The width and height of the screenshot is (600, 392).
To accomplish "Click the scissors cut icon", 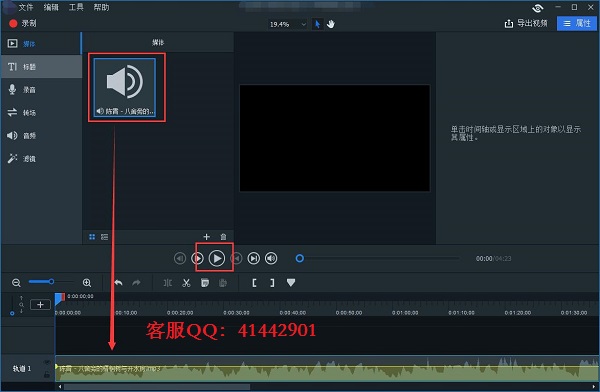I will (186, 283).
